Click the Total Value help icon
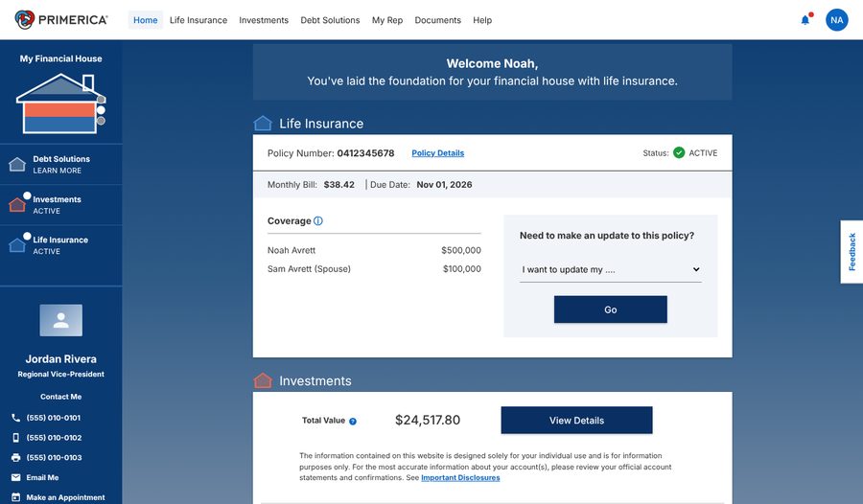Viewport: 863px width, 504px height. 353,421
